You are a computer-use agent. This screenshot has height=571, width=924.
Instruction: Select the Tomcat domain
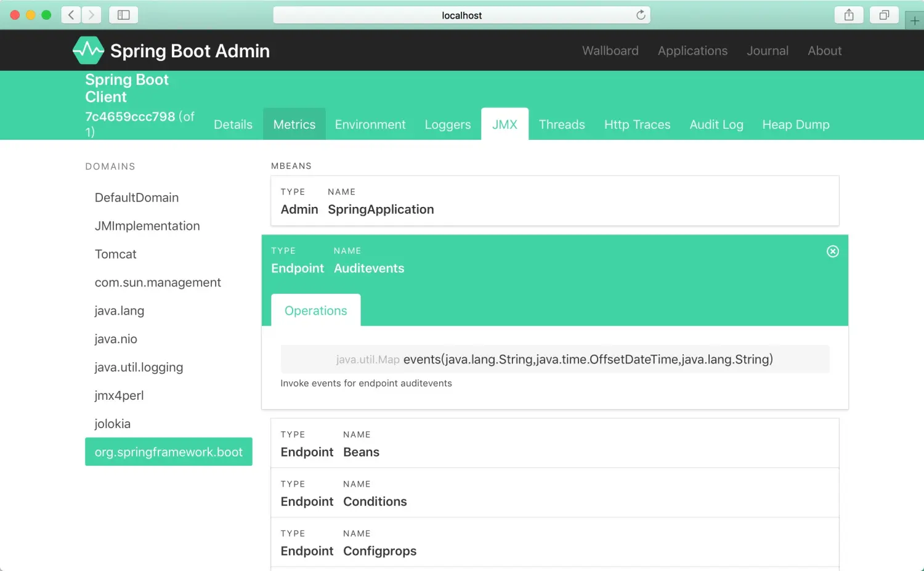click(x=169, y=254)
